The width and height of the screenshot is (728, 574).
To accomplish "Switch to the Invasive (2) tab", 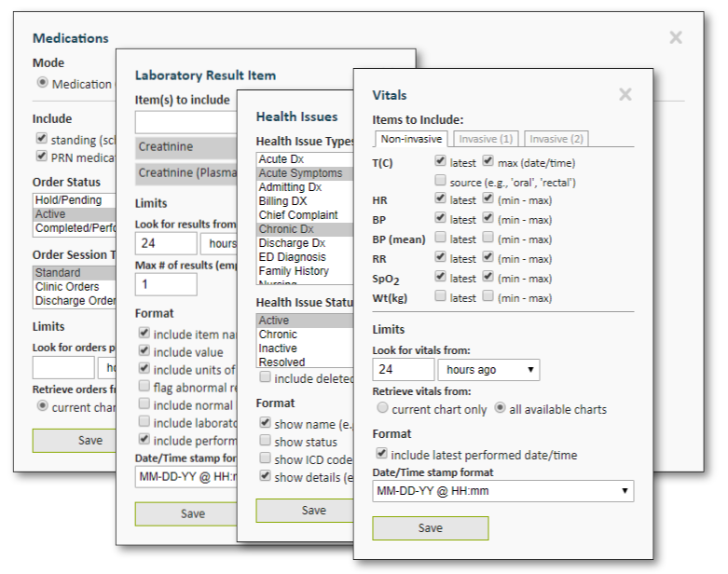I will pos(556,139).
